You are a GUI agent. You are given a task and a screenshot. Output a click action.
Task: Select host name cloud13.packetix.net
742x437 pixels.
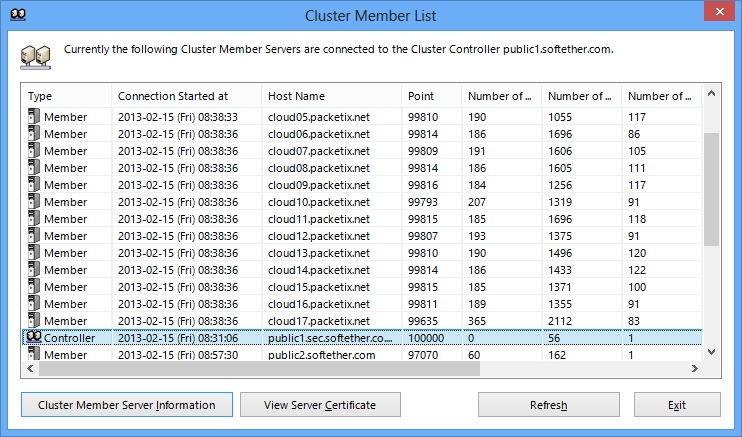coord(319,253)
